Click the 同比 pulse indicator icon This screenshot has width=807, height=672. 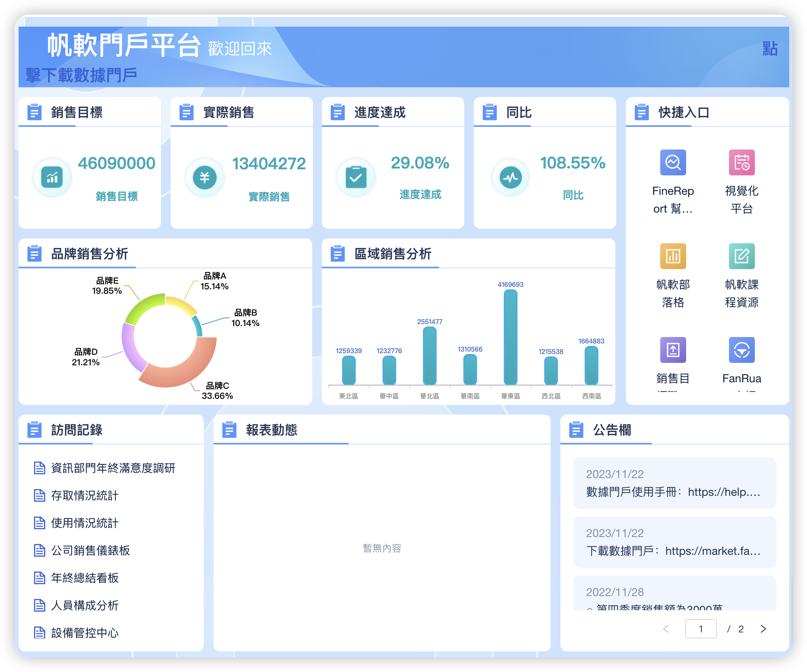click(x=511, y=177)
